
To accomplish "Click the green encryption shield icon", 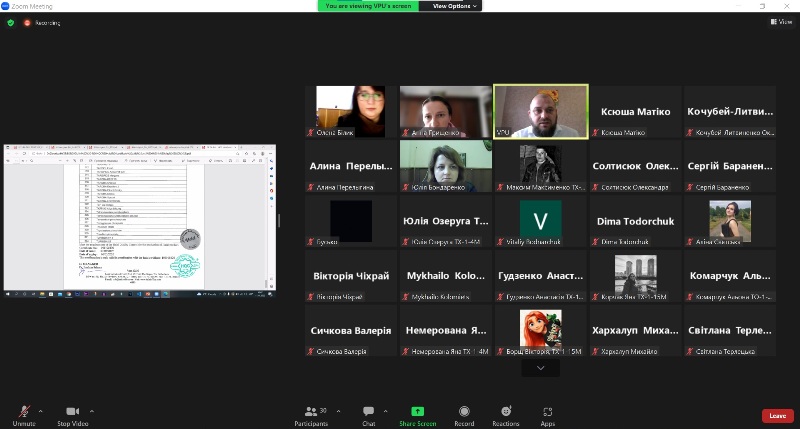I will click(11, 22).
